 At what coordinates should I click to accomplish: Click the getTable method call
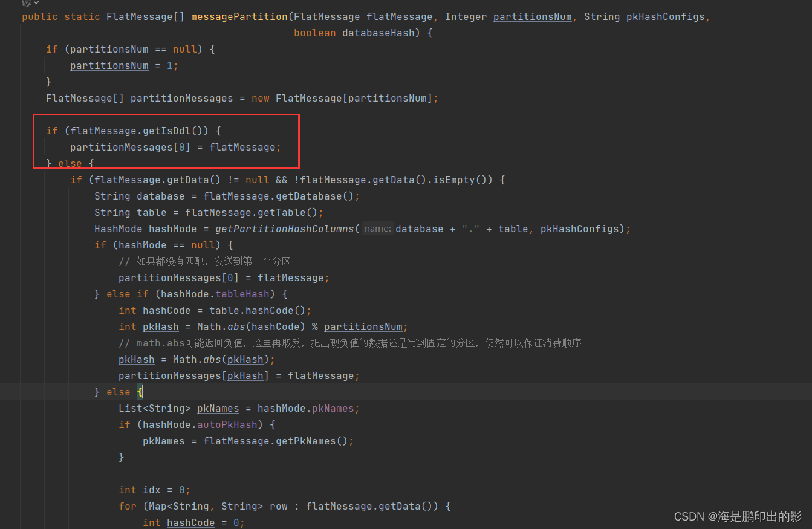tap(288, 213)
